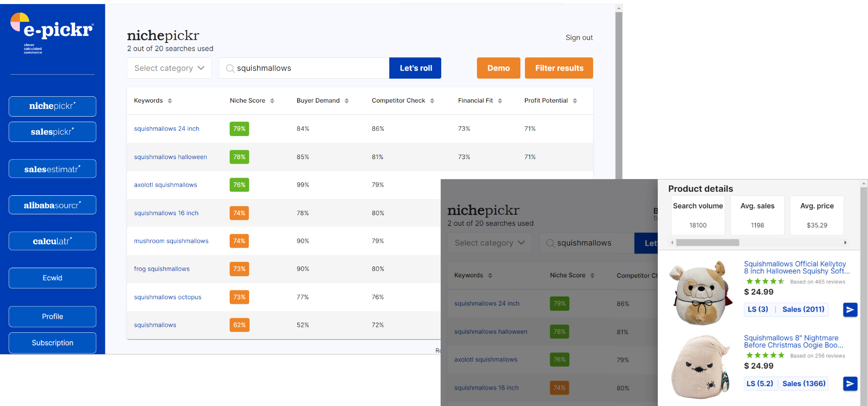Open alibabasourcr from the sidebar
The height and width of the screenshot is (406, 868).
[52, 205]
